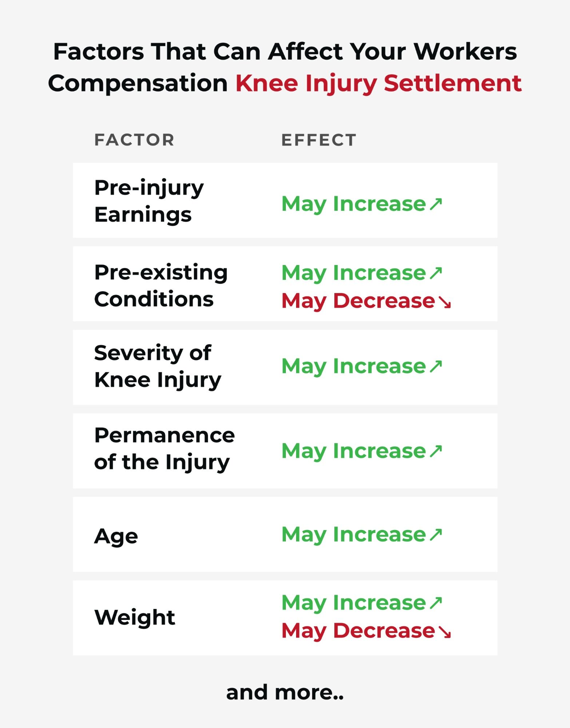Select the Weight factor label

click(x=135, y=617)
